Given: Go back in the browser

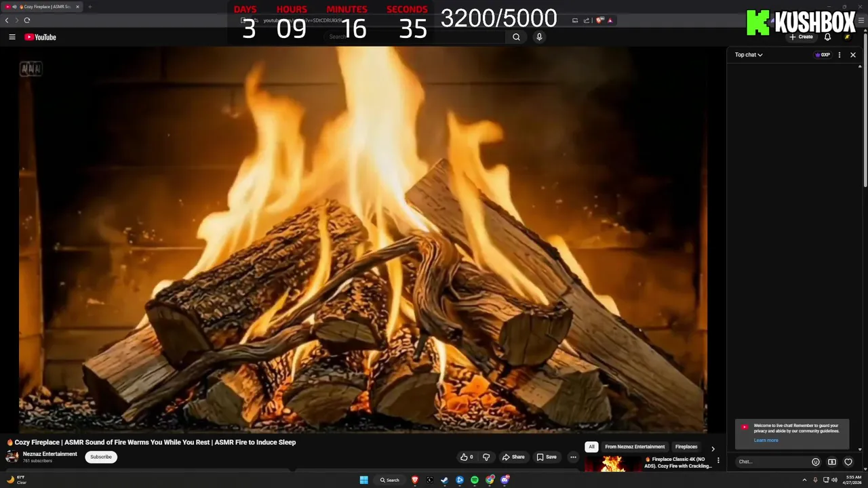Looking at the screenshot, I should pos(7,20).
